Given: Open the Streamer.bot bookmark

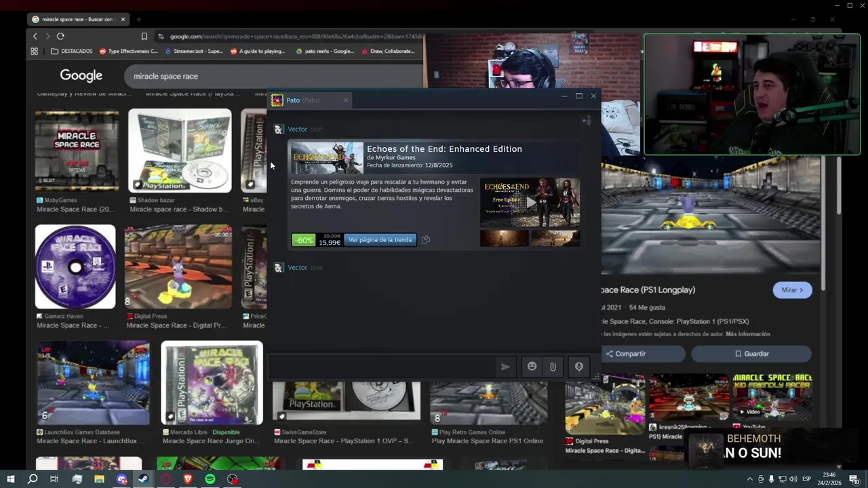Looking at the screenshot, I should click(193, 51).
